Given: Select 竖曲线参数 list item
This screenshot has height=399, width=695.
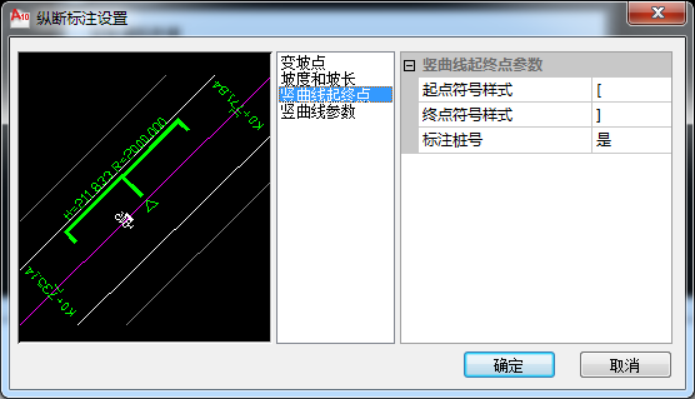Looking at the screenshot, I should pos(318,111).
